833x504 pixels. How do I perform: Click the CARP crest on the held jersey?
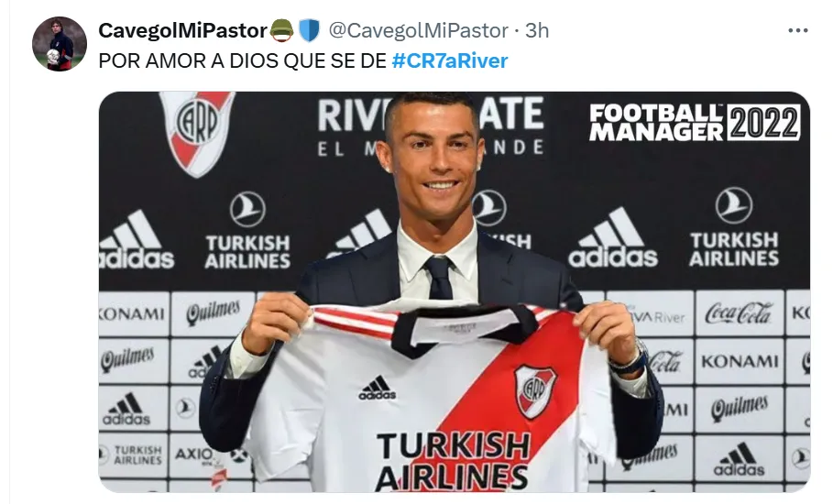tap(535, 391)
